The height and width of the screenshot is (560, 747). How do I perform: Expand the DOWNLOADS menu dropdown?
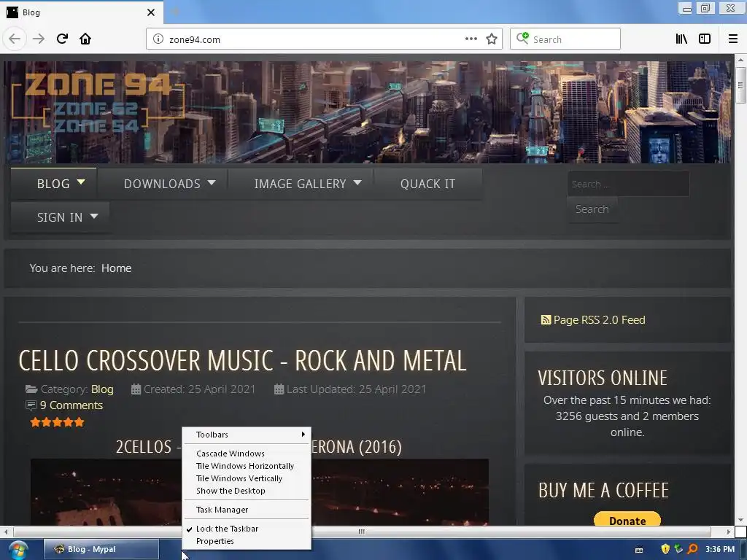coord(212,182)
